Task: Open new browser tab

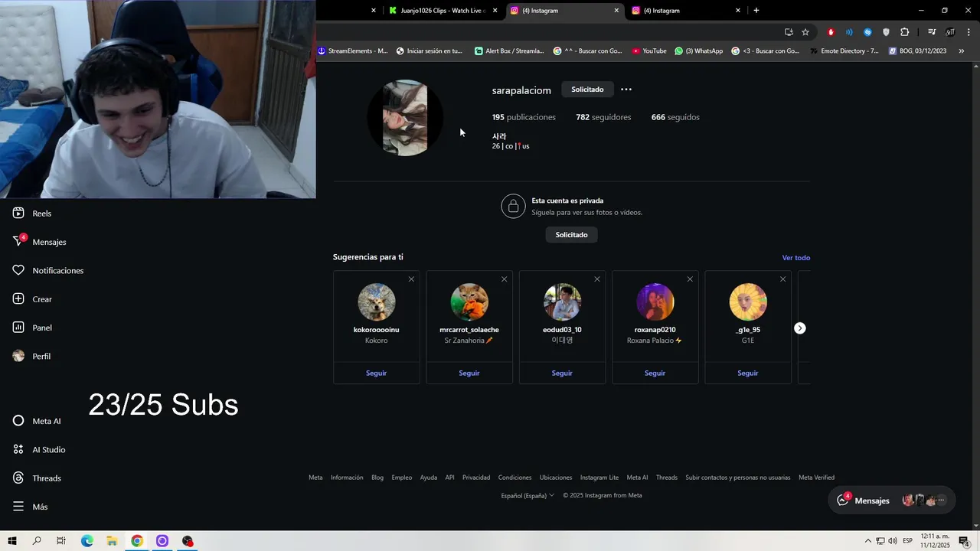Action: coord(756,11)
